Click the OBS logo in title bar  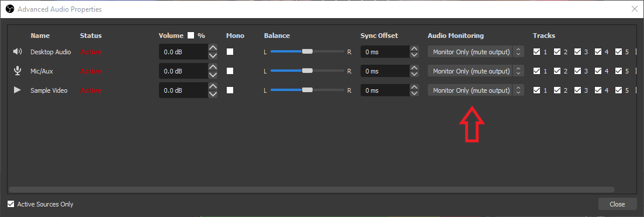click(9, 9)
